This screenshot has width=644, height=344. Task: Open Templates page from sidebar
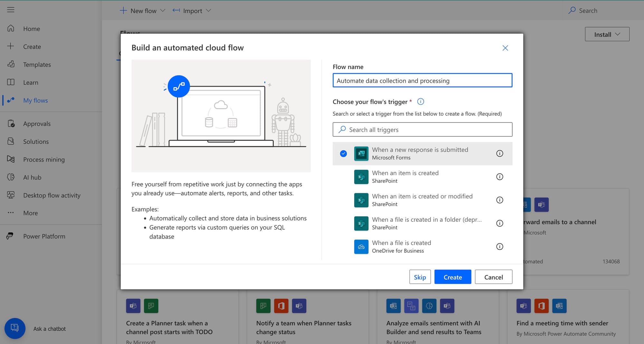pyautogui.click(x=37, y=64)
